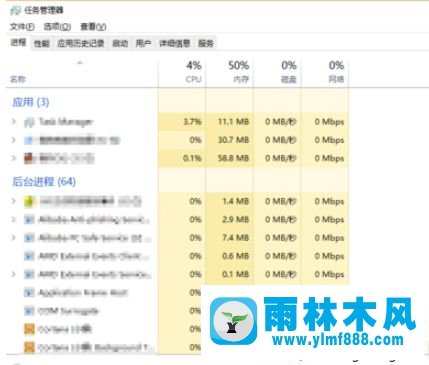Click the 后台进程 (64) group header
The width and height of the screenshot is (429, 365).
(x=44, y=182)
